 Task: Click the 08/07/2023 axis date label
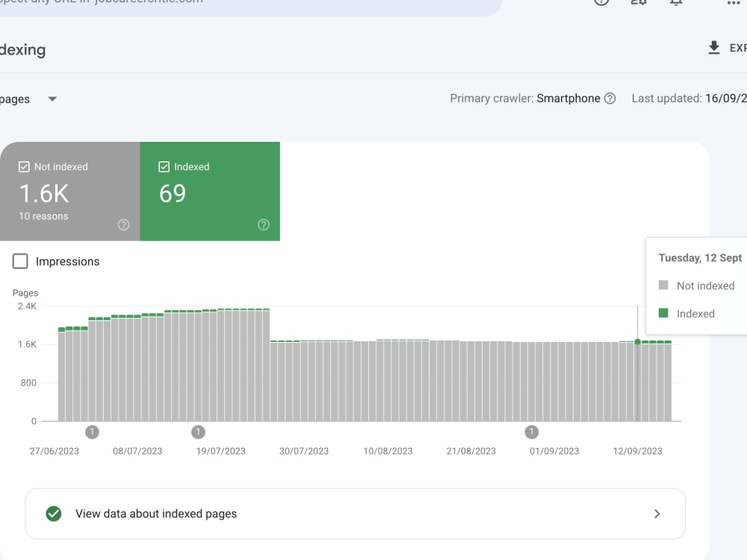(137, 451)
